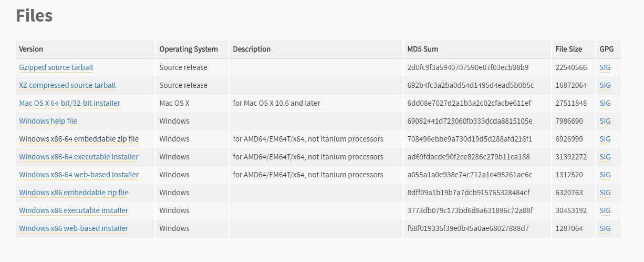The height and width of the screenshot is (262, 644).
Task: Open the Gzipped source tarball link
Action: 56,67
